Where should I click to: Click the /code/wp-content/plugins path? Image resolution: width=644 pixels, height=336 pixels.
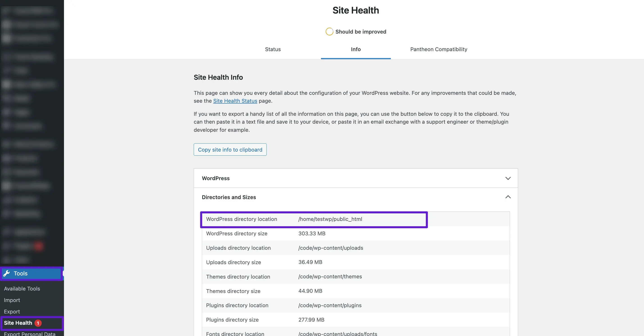(330, 305)
